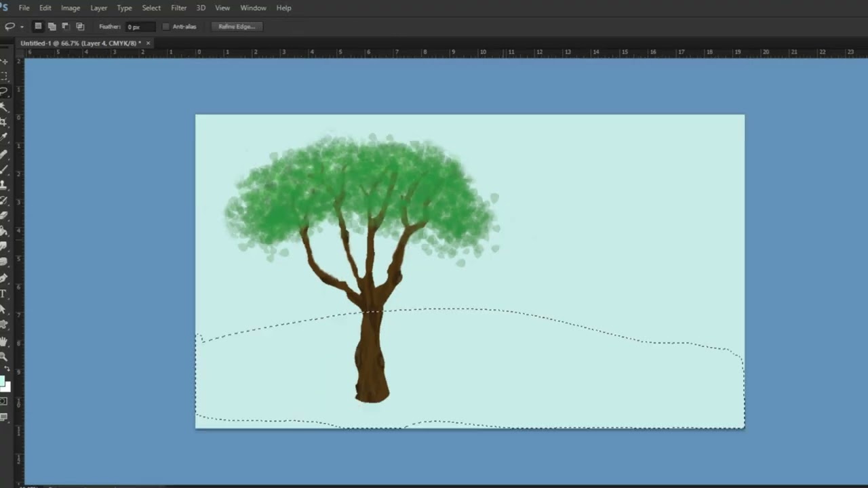Viewport: 868px width, 488px height.
Task: Choose New selection mode
Action: coord(38,26)
